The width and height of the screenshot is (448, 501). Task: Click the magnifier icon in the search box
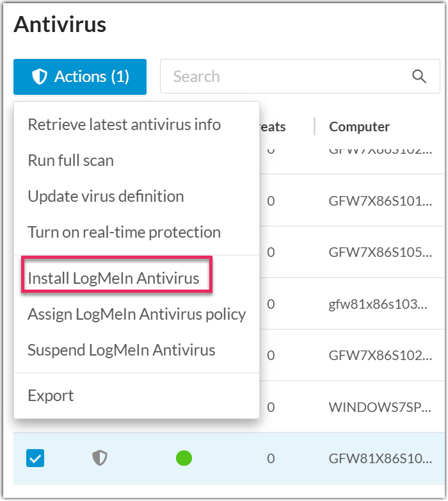coord(419,77)
